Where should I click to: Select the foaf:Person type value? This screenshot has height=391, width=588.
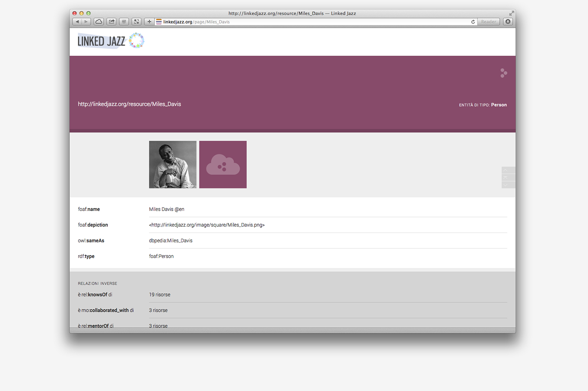point(161,256)
